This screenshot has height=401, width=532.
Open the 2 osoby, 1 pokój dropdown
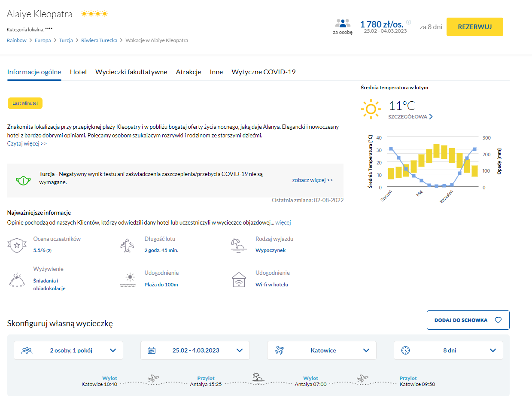[x=68, y=350]
